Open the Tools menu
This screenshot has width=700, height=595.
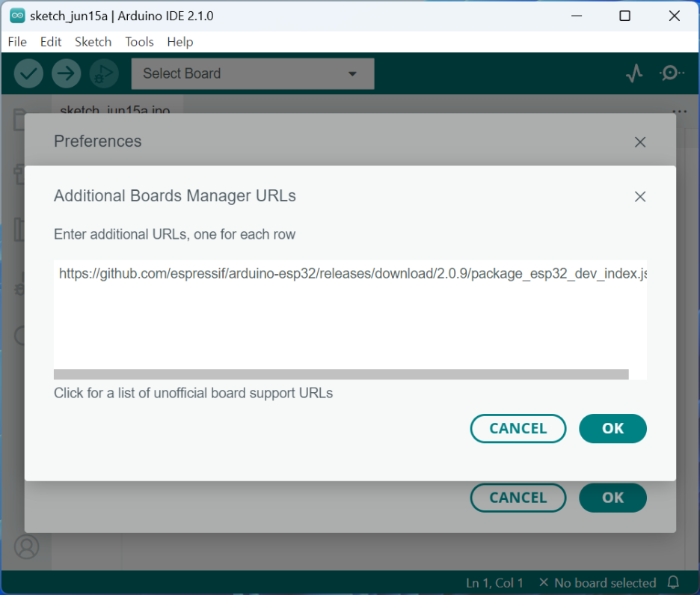point(139,42)
